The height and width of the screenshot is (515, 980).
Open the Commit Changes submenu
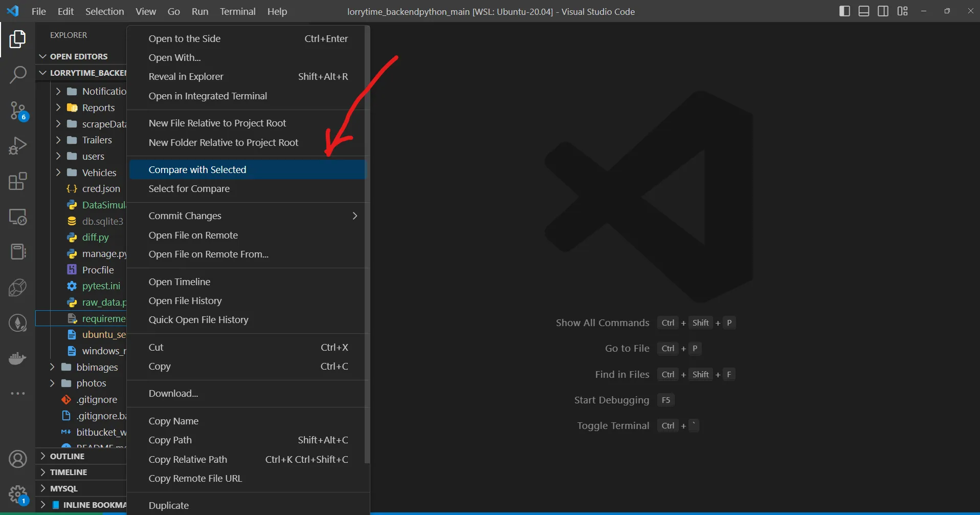[x=248, y=216]
